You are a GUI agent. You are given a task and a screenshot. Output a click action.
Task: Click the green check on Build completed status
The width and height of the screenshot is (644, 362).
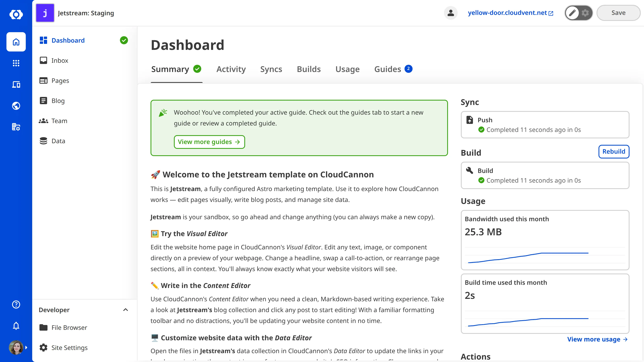(481, 180)
